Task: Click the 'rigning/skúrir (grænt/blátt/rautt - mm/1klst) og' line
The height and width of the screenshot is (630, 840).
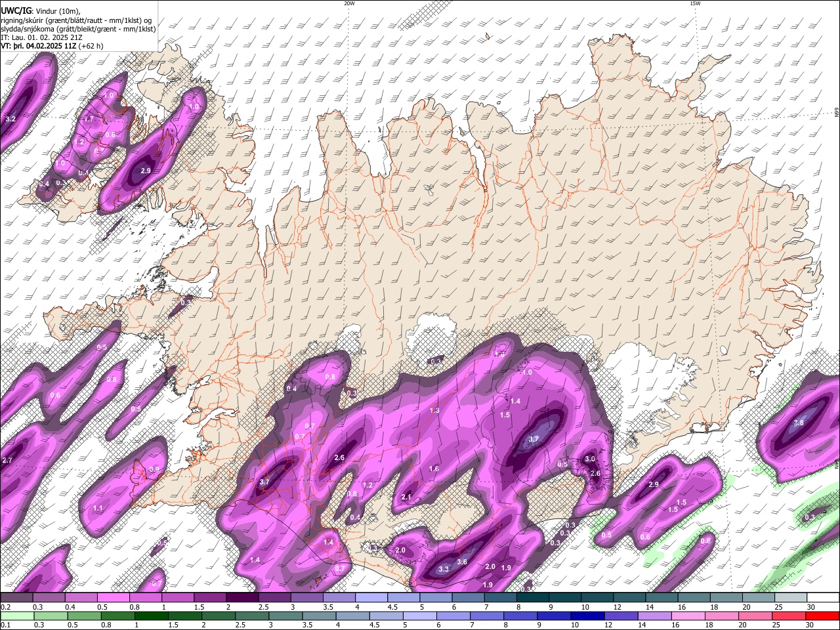Action: [76, 20]
